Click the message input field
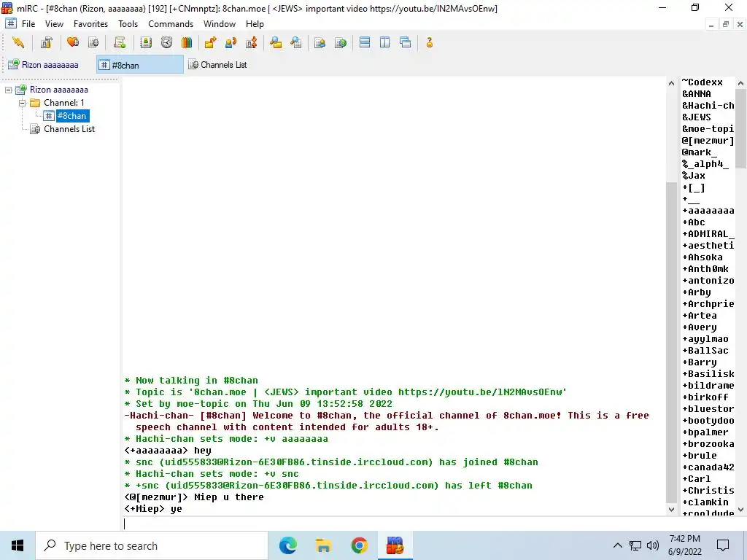 [x=394, y=524]
